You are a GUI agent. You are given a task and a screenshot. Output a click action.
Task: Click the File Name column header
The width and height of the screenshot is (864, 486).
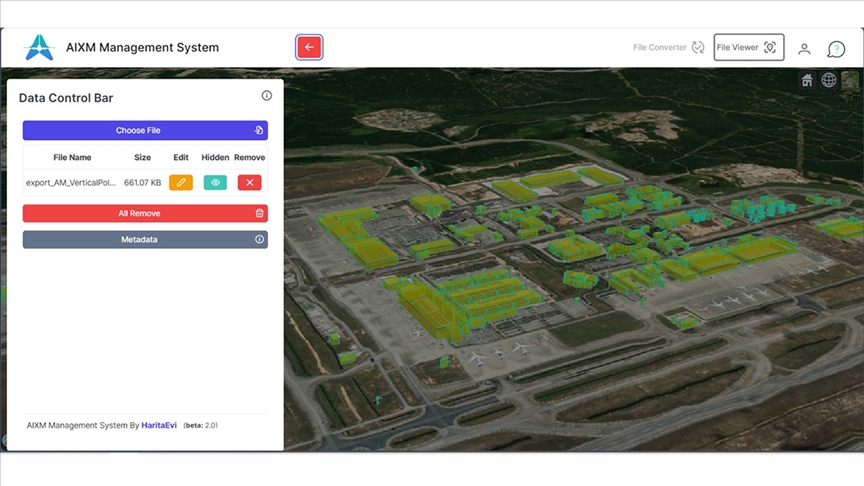[72, 157]
